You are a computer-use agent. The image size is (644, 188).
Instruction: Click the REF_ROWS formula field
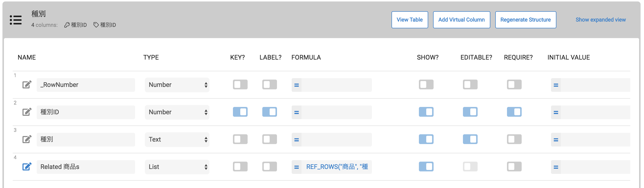(336, 167)
